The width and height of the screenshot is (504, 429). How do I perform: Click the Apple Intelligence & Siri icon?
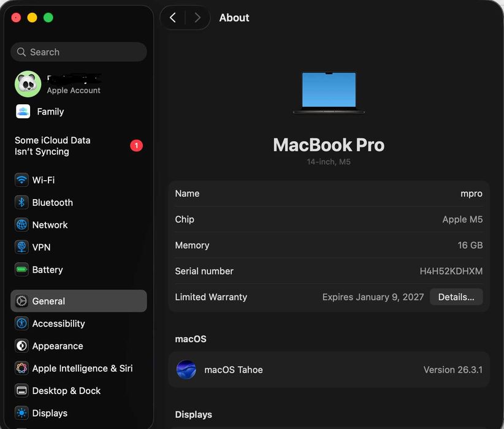click(x=21, y=368)
